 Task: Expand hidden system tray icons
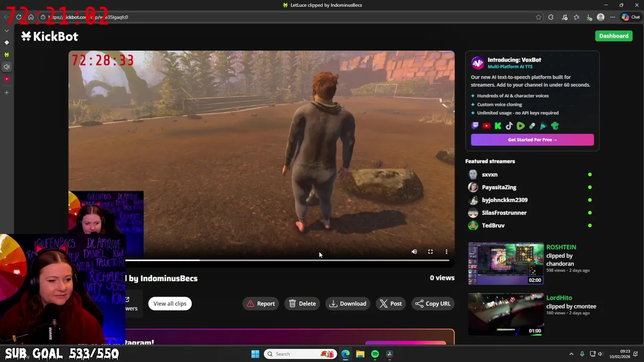tap(571, 354)
